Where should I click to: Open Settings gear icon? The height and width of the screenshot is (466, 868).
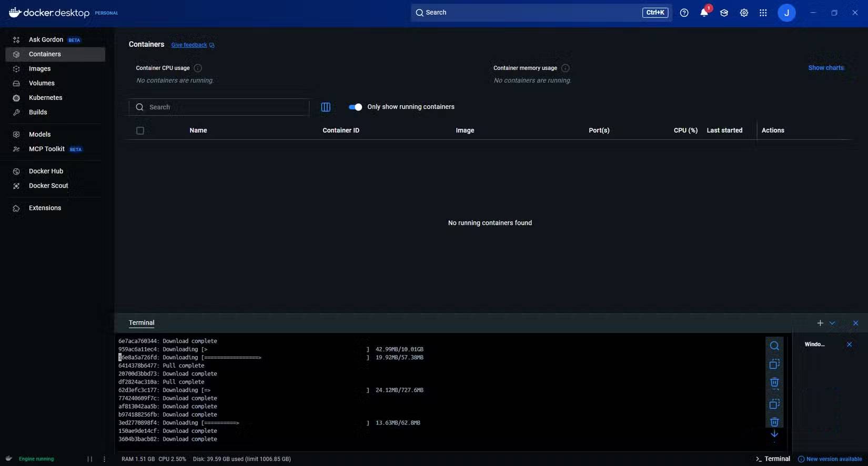tap(744, 13)
